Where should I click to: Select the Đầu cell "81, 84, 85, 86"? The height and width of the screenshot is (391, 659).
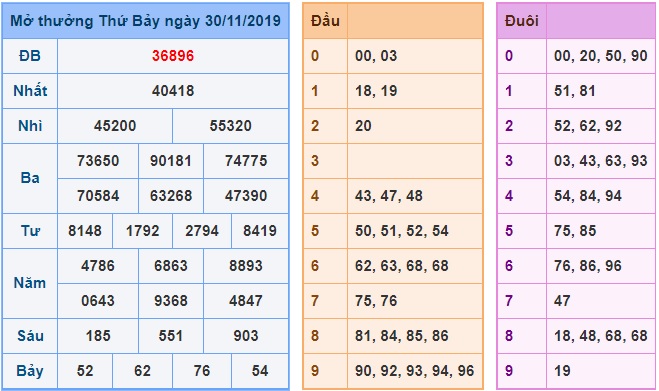(x=401, y=336)
